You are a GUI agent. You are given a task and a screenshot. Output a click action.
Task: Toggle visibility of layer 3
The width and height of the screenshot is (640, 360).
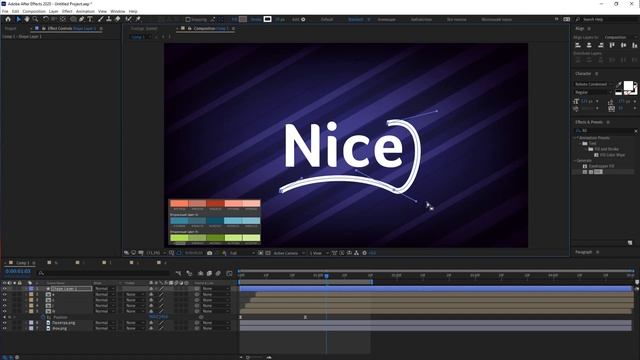4,300
